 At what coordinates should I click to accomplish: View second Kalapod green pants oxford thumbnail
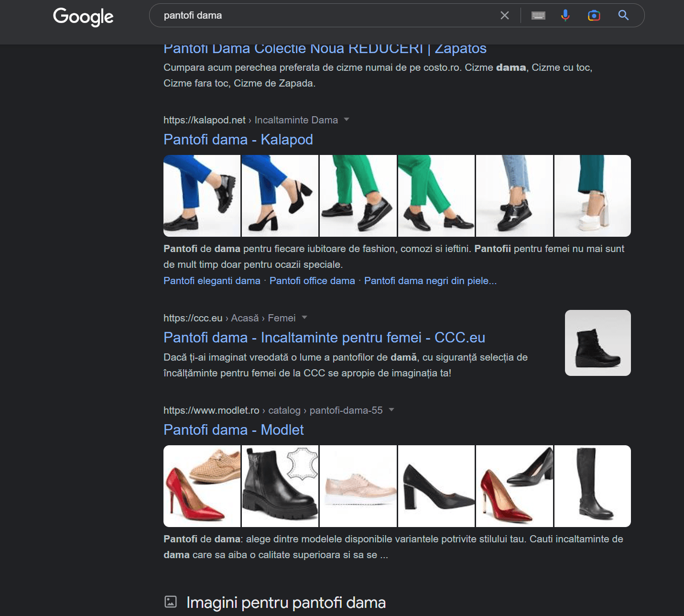pyautogui.click(x=436, y=196)
